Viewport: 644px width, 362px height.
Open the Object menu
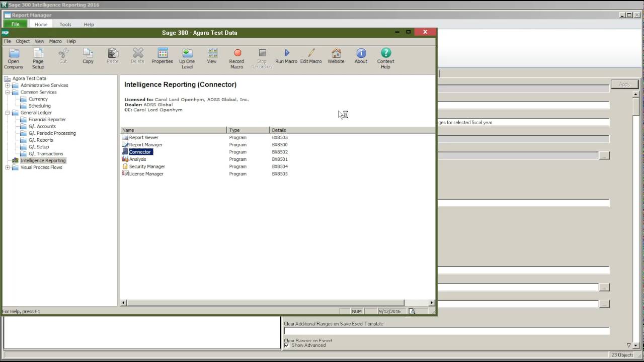(x=23, y=41)
